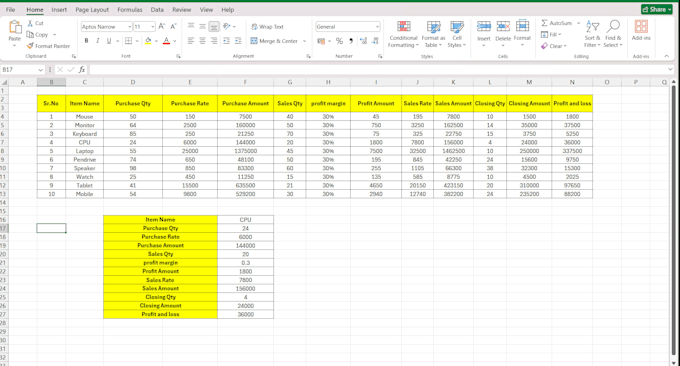Image resolution: width=680 pixels, height=366 pixels.
Task: Switch to the Insert ribbon tab
Action: click(x=59, y=10)
